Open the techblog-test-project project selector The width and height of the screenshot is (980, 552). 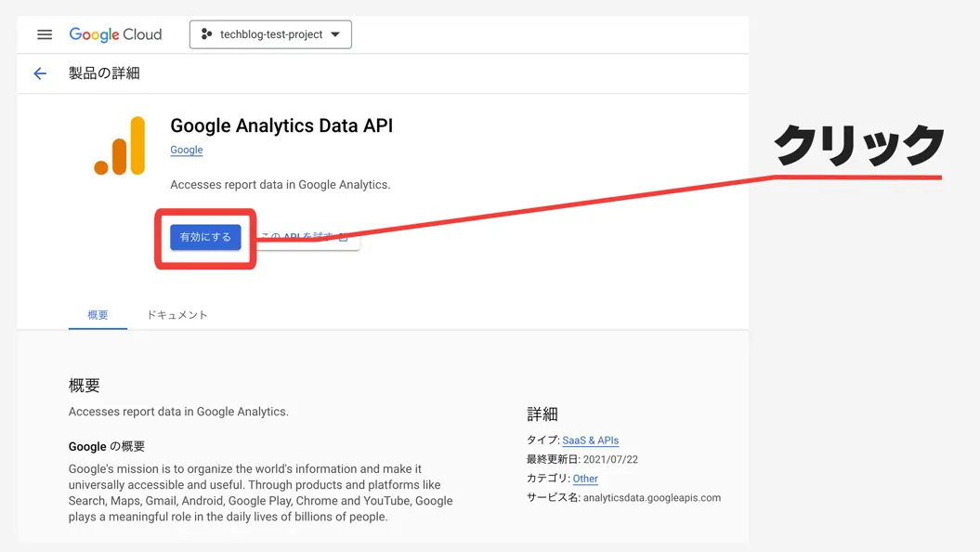click(270, 34)
